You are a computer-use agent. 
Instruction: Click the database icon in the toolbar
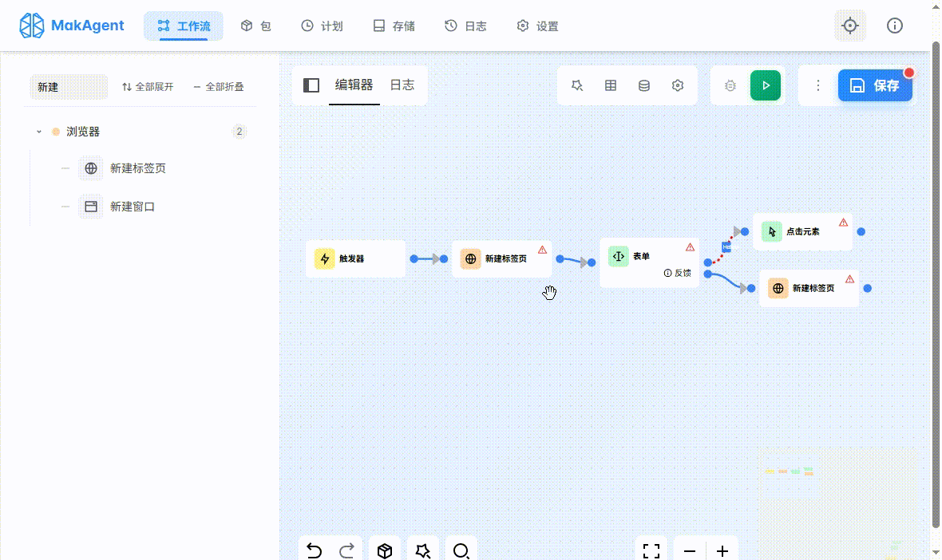(644, 85)
